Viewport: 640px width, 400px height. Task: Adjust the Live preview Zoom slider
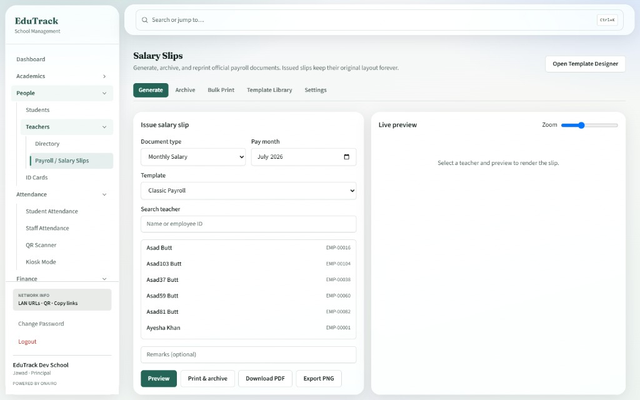coord(589,125)
